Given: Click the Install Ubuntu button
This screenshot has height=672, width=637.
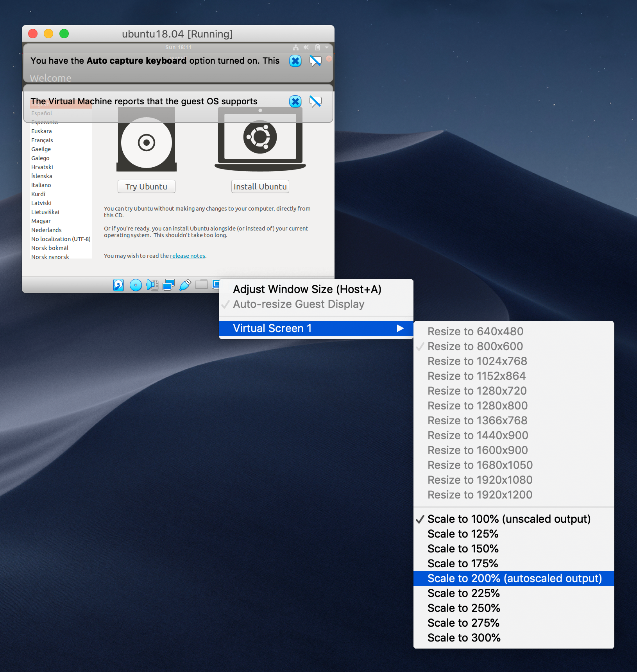Looking at the screenshot, I should (260, 186).
